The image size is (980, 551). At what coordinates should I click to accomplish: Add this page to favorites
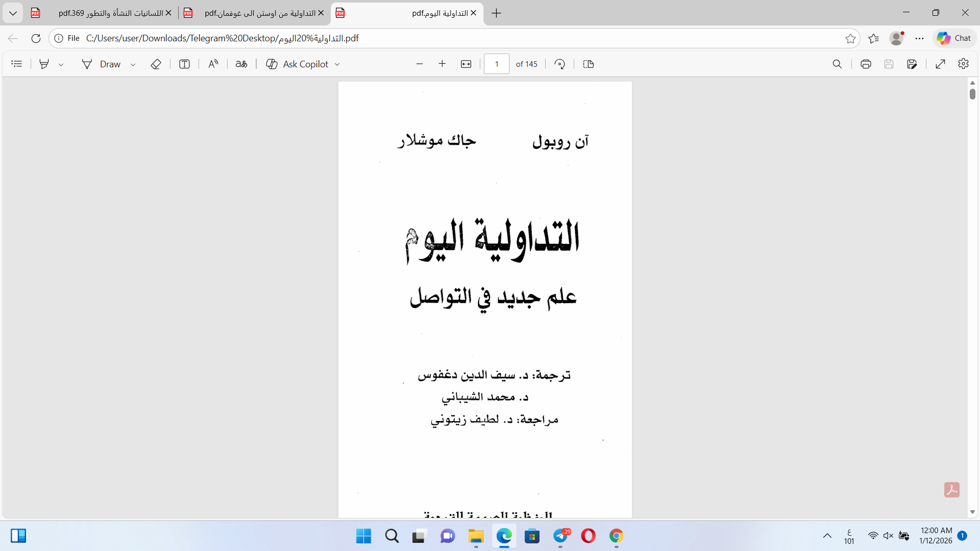click(x=850, y=38)
